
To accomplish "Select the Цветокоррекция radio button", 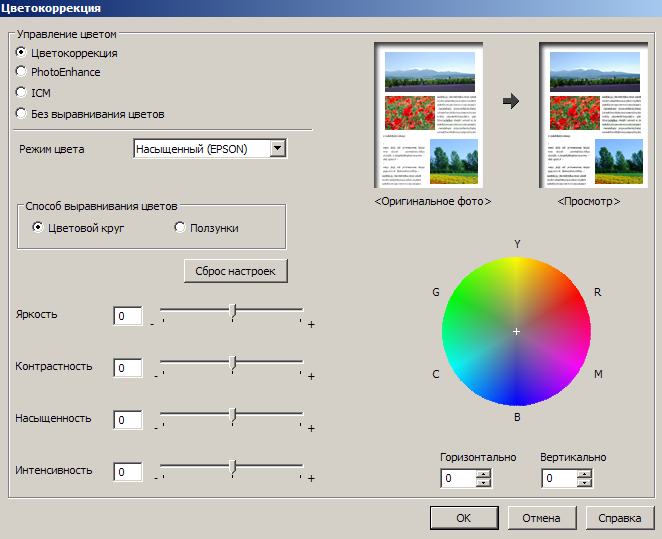I will [21, 52].
